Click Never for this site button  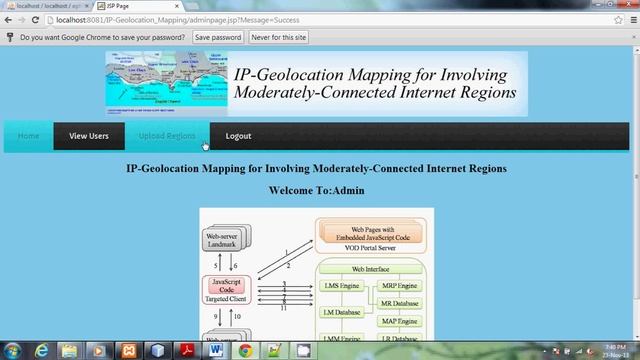278,37
